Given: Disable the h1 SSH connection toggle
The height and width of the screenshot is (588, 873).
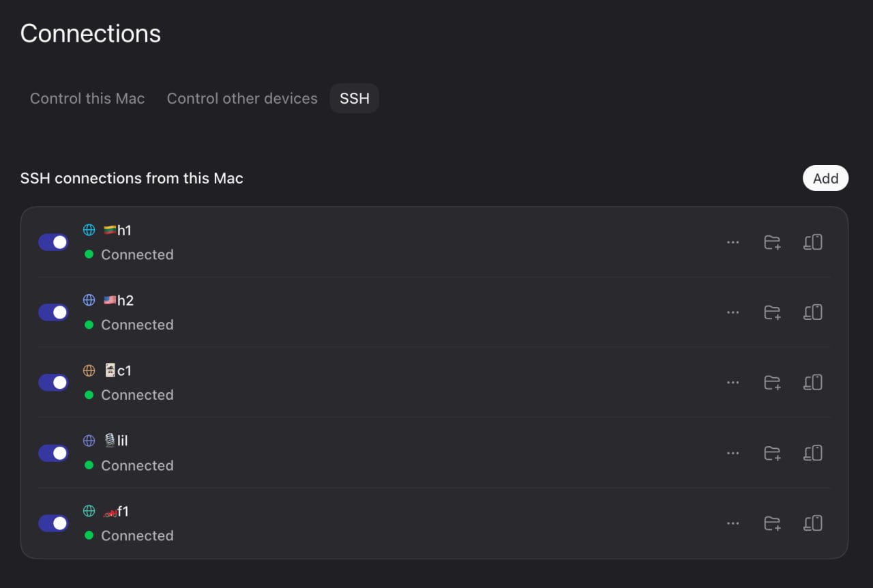Looking at the screenshot, I should [x=53, y=242].
